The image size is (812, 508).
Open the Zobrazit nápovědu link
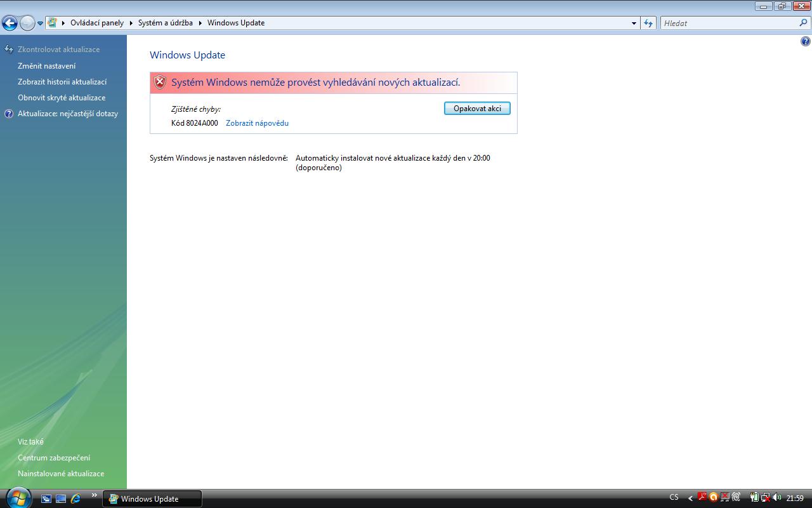click(x=257, y=123)
